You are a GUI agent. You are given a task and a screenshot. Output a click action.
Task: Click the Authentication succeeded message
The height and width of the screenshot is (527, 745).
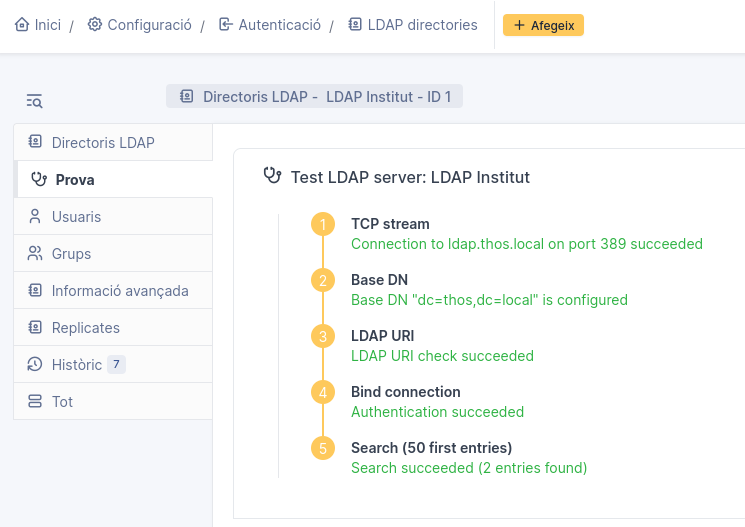pos(438,412)
